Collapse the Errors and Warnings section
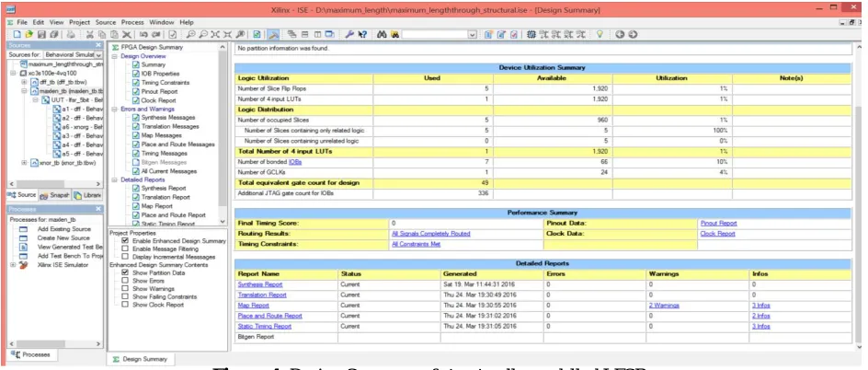The height and width of the screenshot is (370, 868). pos(113,110)
